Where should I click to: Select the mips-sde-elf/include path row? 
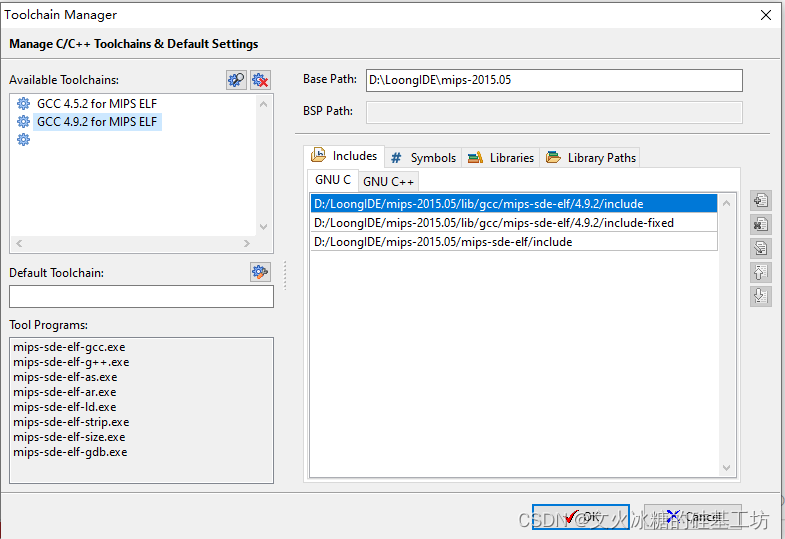point(514,242)
